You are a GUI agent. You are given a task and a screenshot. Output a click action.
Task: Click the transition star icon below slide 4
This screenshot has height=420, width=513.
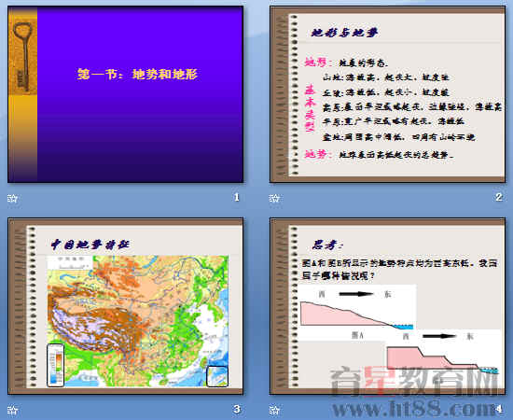click(x=274, y=410)
